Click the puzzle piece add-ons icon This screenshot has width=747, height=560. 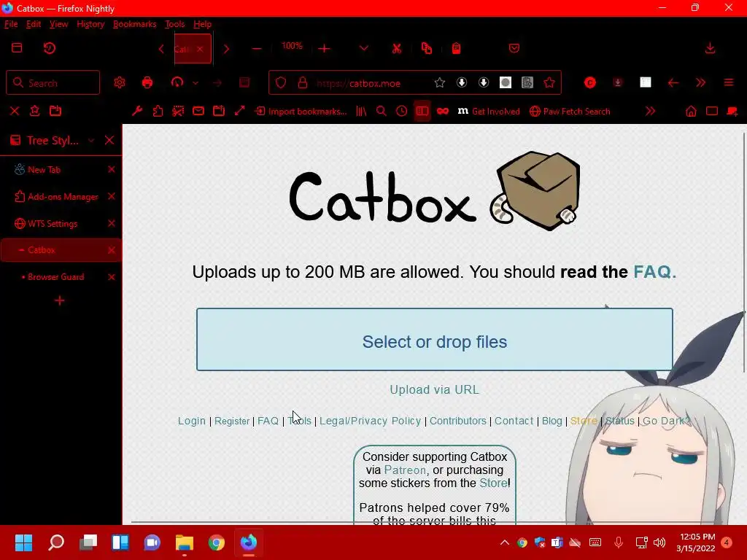pyautogui.click(x=158, y=112)
